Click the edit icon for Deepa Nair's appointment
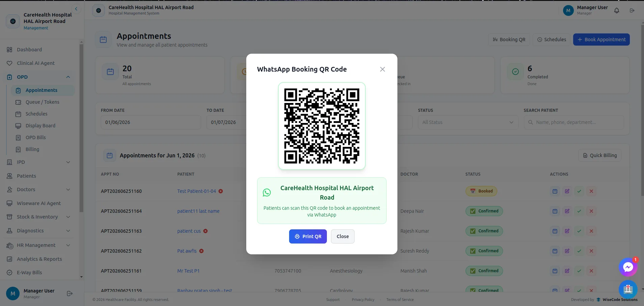 point(567,211)
